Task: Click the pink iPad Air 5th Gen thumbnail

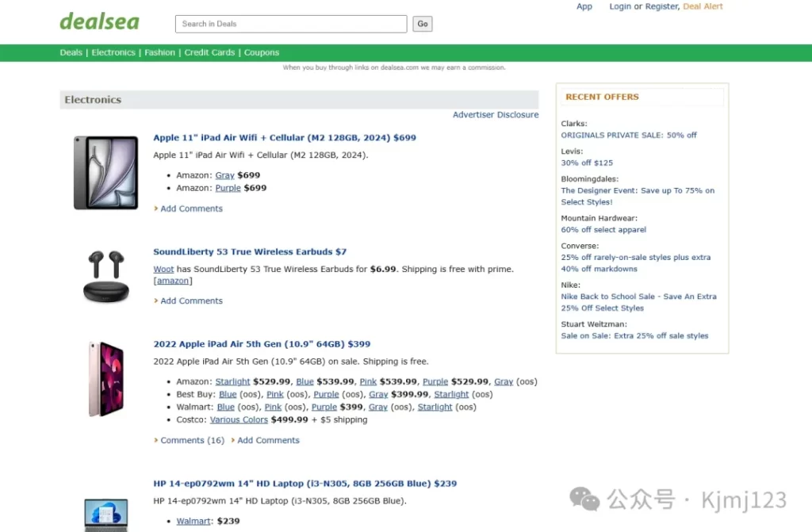Action: click(x=106, y=379)
